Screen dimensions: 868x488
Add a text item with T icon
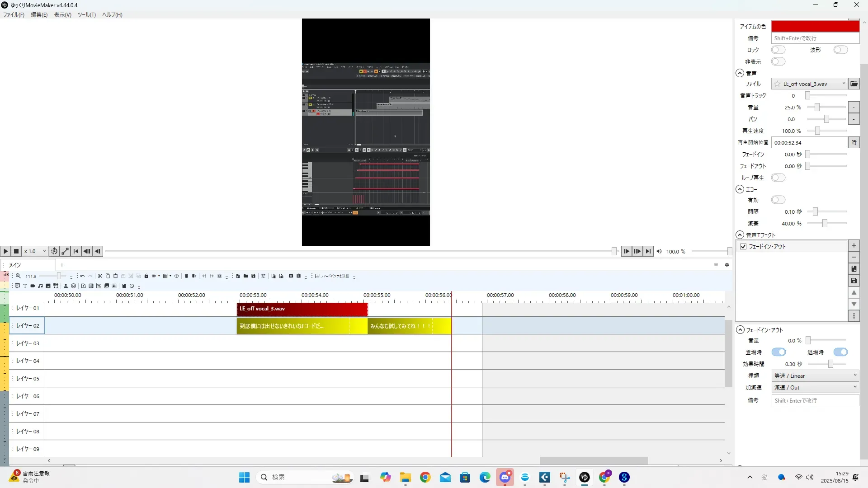tap(25, 286)
